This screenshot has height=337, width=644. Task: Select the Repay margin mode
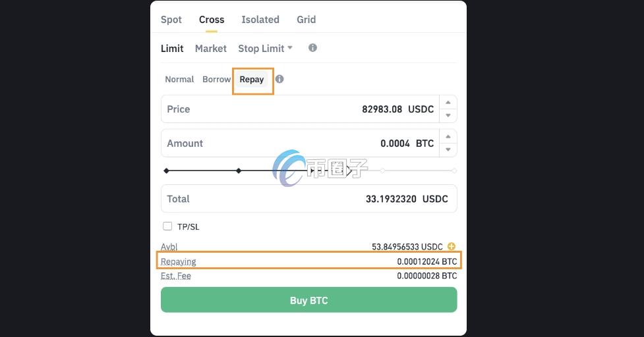click(252, 80)
